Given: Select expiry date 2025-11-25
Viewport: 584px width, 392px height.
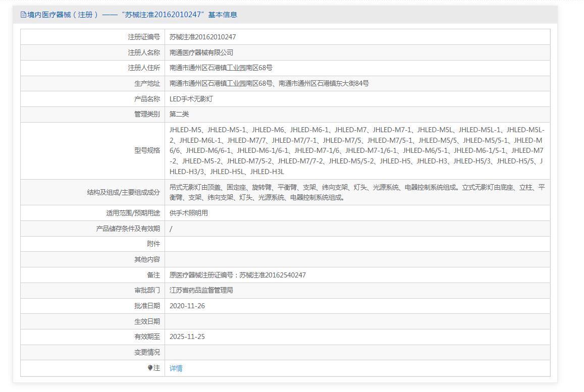Looking at the screenshot, I should pyautogui.click(x=187, y=337).
